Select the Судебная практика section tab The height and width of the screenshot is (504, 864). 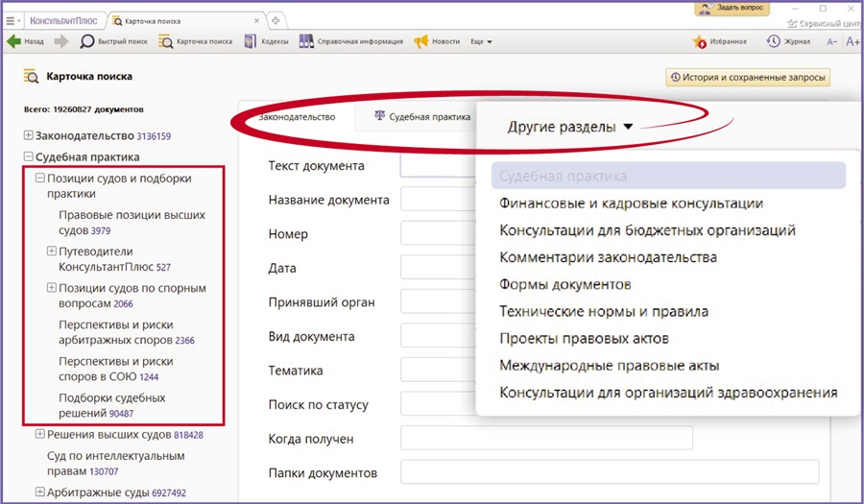click(x=422, y=117)
